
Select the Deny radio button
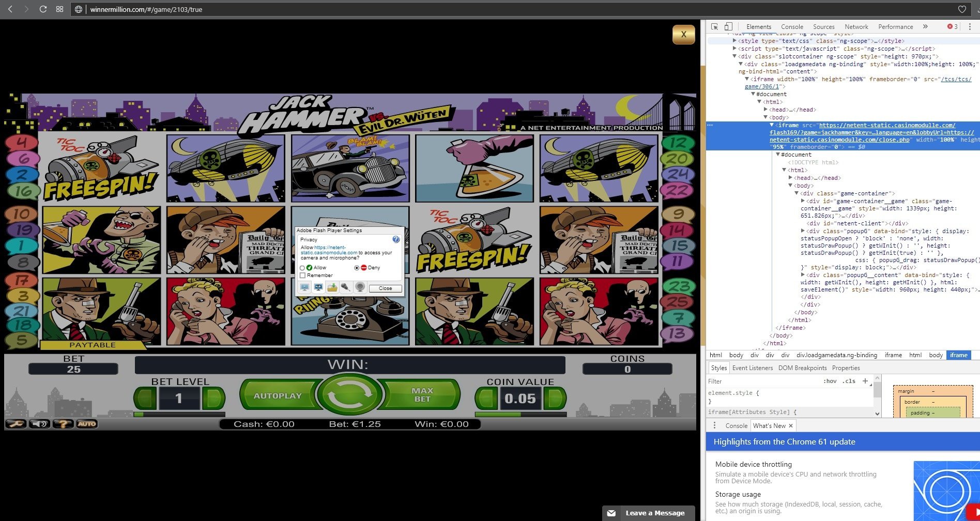tap(357, 268)
